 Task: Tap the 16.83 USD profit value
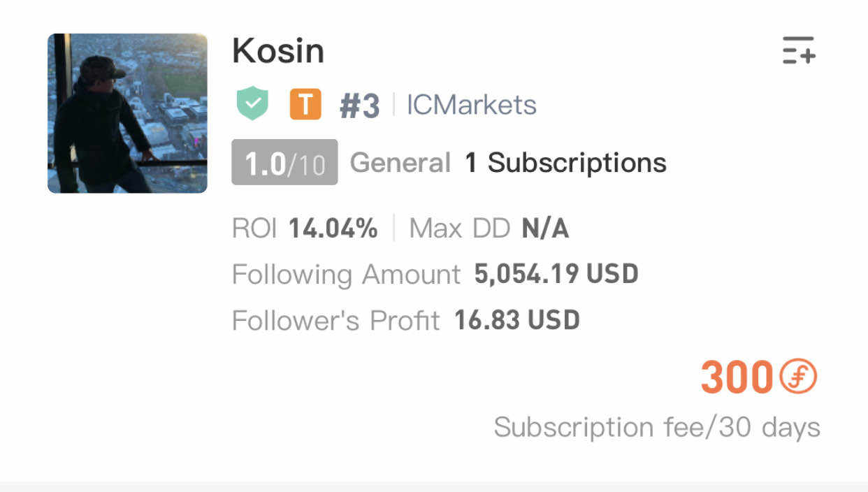[x=517, y=320]
